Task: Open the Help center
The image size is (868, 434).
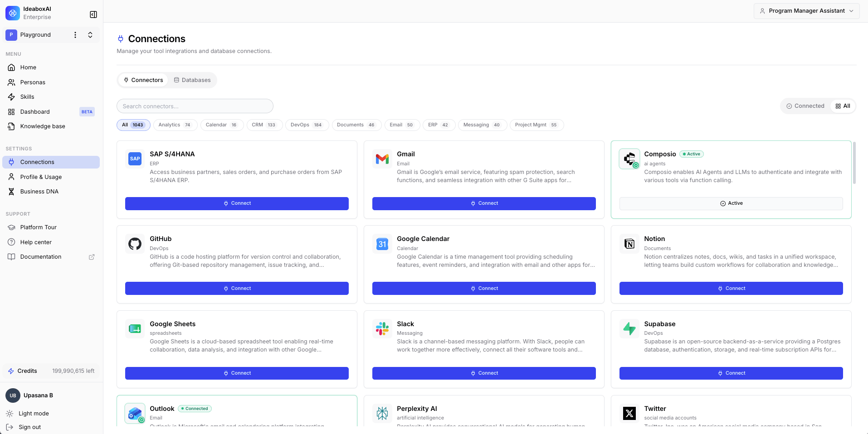Action: click(x=51, y=242)
